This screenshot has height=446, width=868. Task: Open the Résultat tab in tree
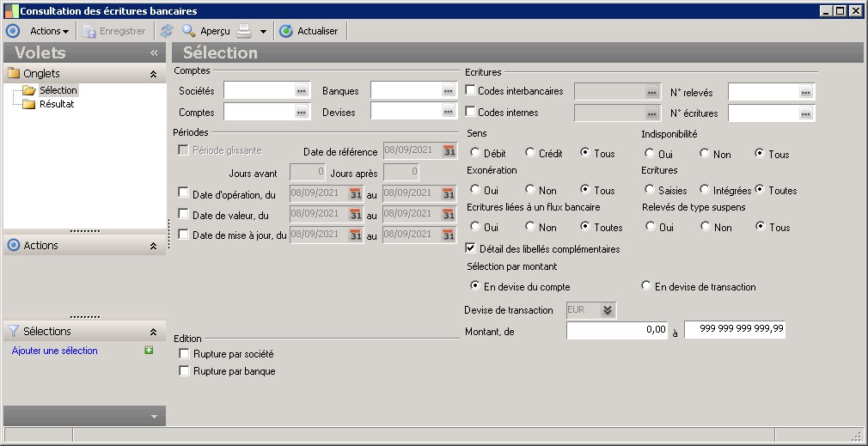point(57,104)
